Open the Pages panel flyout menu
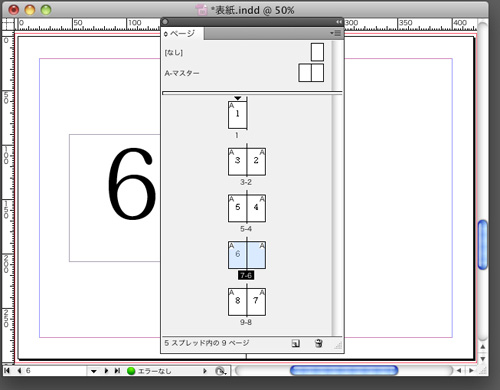The image size is (500, 390). tap(336, 33)
